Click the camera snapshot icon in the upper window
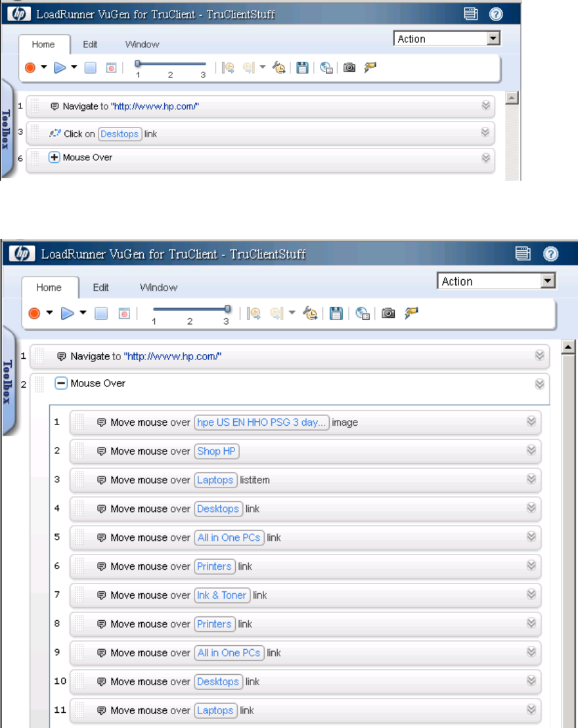Viewport: 578px width, 728px height. 349,68
